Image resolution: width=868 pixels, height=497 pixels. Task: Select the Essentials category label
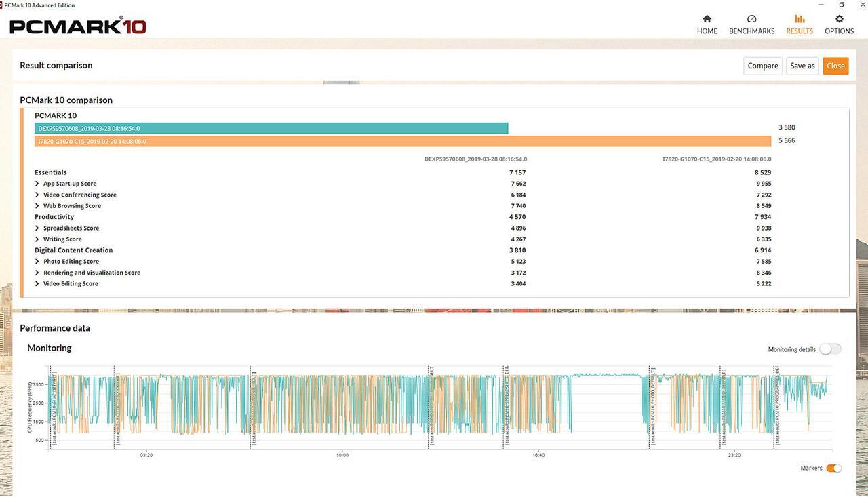tap(51, 172)
